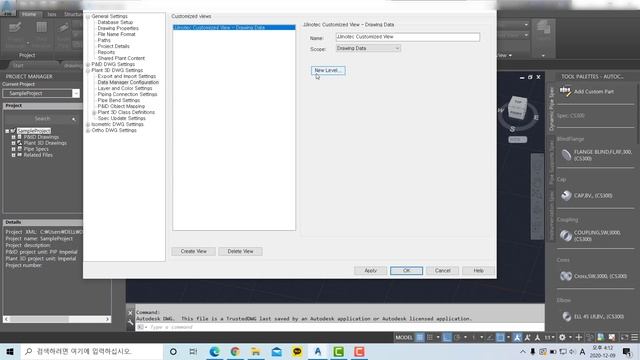Viewport: 640px width, 360px height.
Task: Select Data Manager Configuration tree item
Action: [128, 82]
